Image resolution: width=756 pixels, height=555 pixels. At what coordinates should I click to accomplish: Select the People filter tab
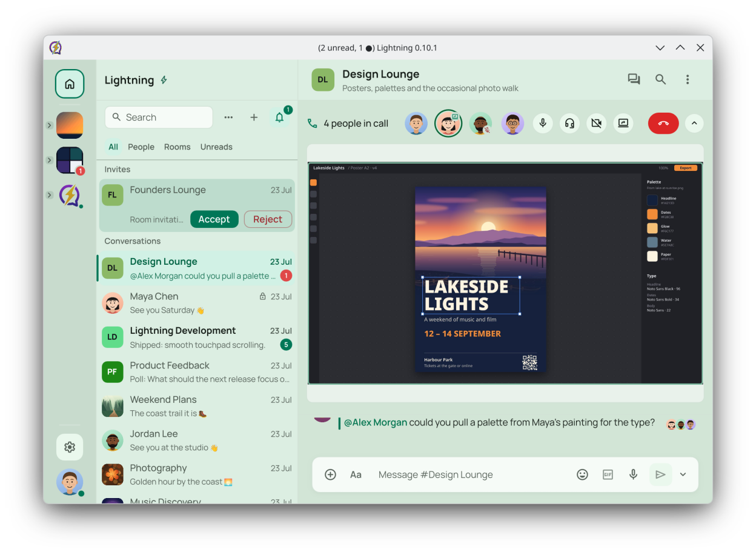(x=141, y=147)
